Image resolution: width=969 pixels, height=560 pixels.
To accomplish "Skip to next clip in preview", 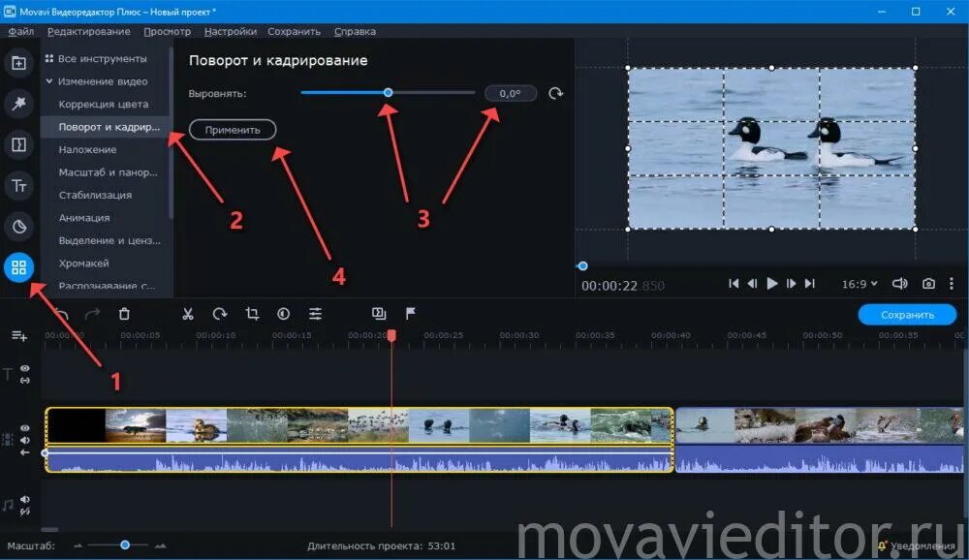I will pos(809,284).
